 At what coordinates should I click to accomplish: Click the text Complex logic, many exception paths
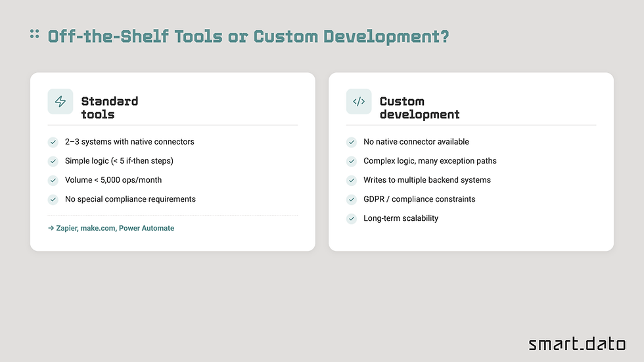click(430, 161)
